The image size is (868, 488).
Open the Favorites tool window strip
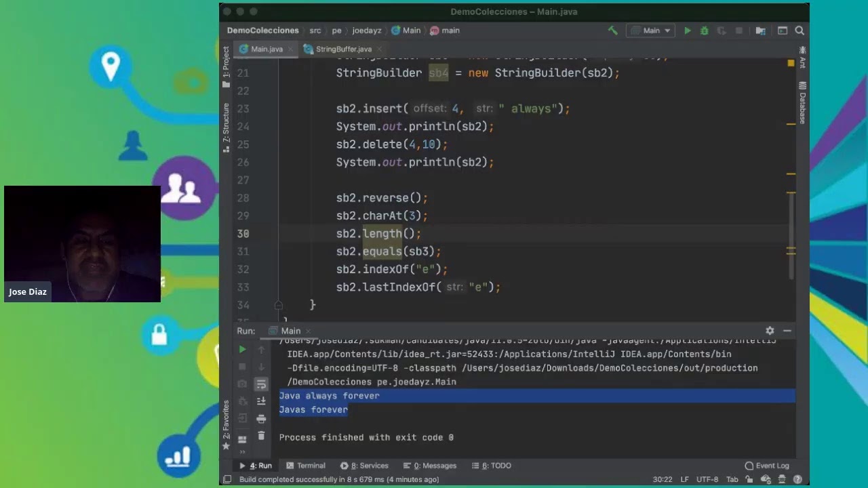226,426
